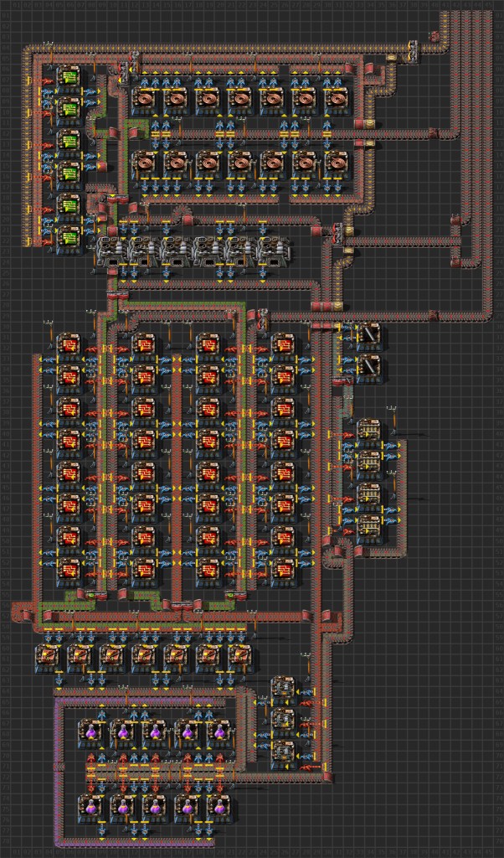The height and width of the screenshot is (858, 504).
Task: Pick the middle electric furnace assembler
Action: coord(284,720)
